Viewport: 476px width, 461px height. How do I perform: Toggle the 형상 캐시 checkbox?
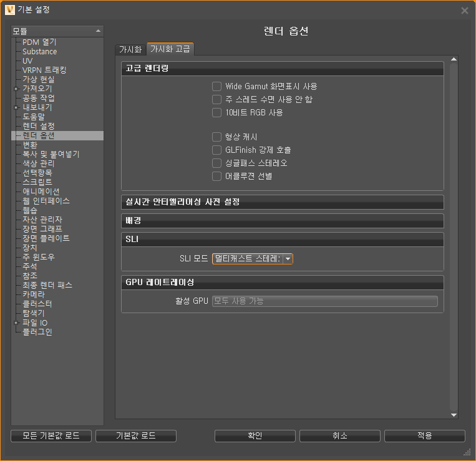(216, 137)
